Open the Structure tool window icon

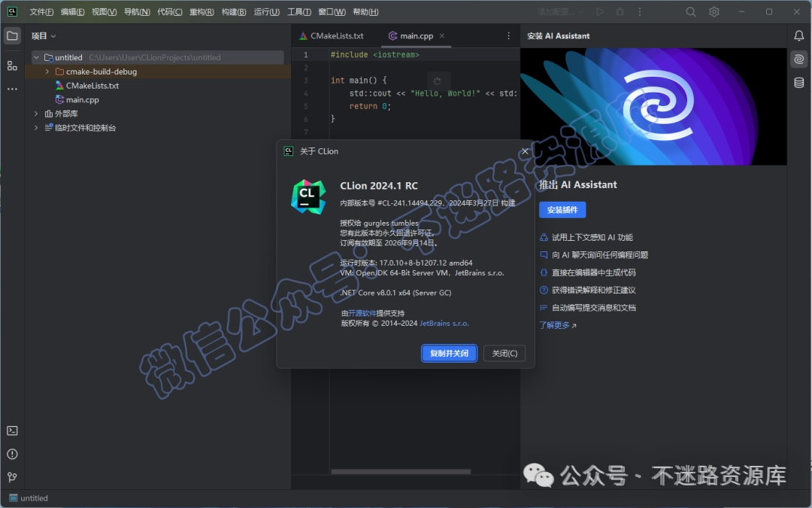[12, 65]
